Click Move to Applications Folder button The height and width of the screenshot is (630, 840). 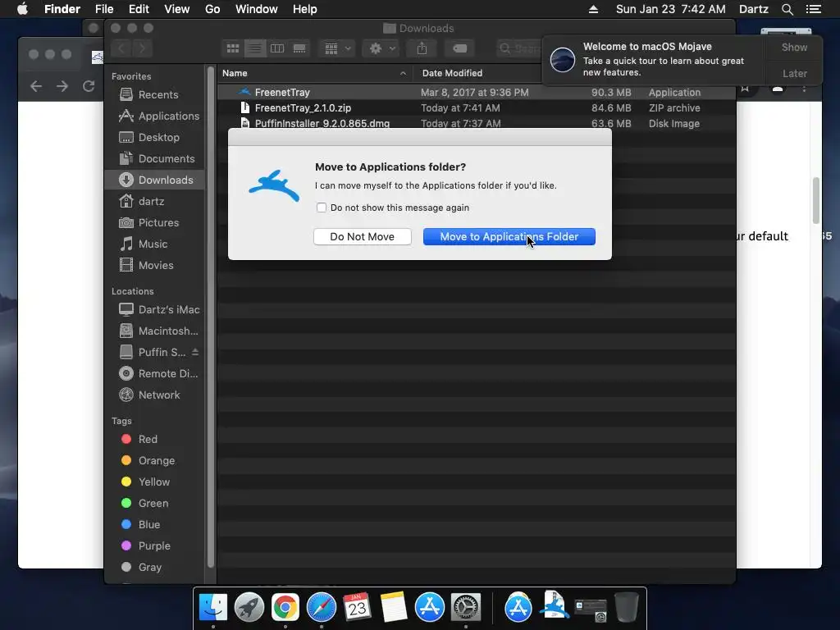point(509,237)
